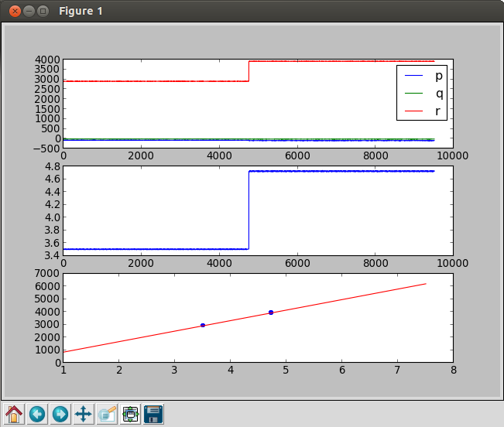Click the x-axis label 7 on bottom plot

pos(398,371)
